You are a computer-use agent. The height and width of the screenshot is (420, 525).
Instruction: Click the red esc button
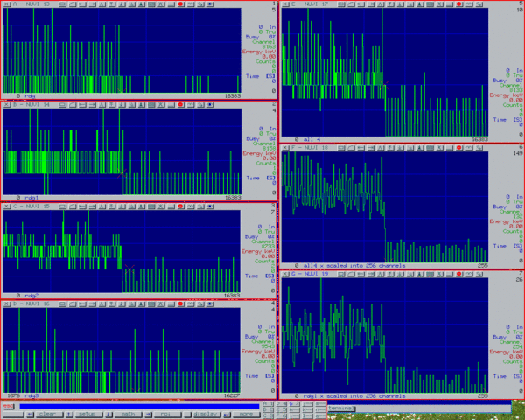click(9, 406)
